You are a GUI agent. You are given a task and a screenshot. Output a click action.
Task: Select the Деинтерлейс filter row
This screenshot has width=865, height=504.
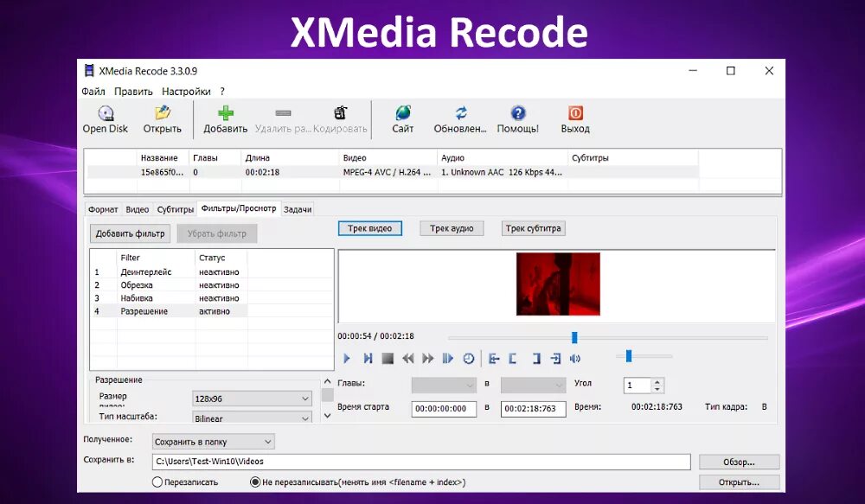tap(170, 271)
